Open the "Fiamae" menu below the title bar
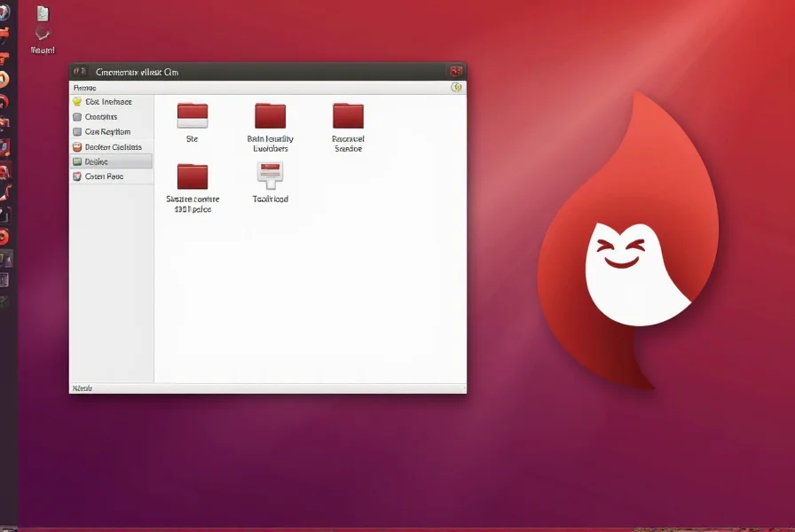The width and height of the screenshot is (795, 532). tap(84, 88)
